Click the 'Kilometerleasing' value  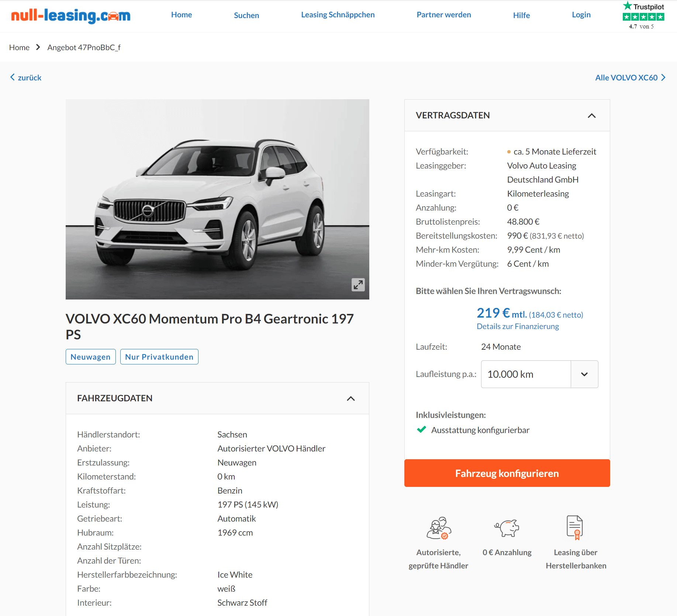[538, 194]
